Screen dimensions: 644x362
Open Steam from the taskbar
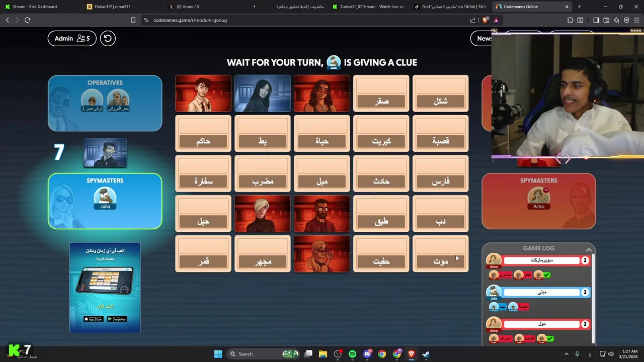426,354
